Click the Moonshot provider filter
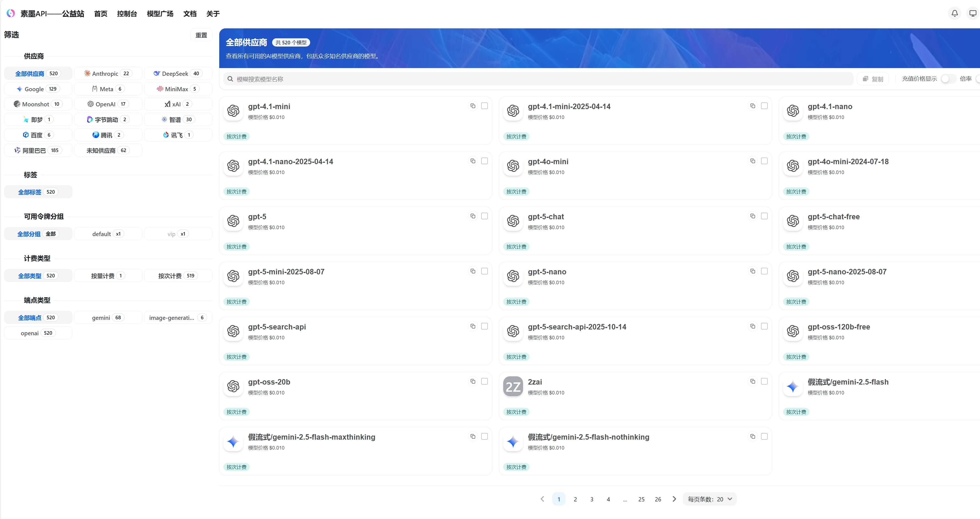 coord(38,104)
